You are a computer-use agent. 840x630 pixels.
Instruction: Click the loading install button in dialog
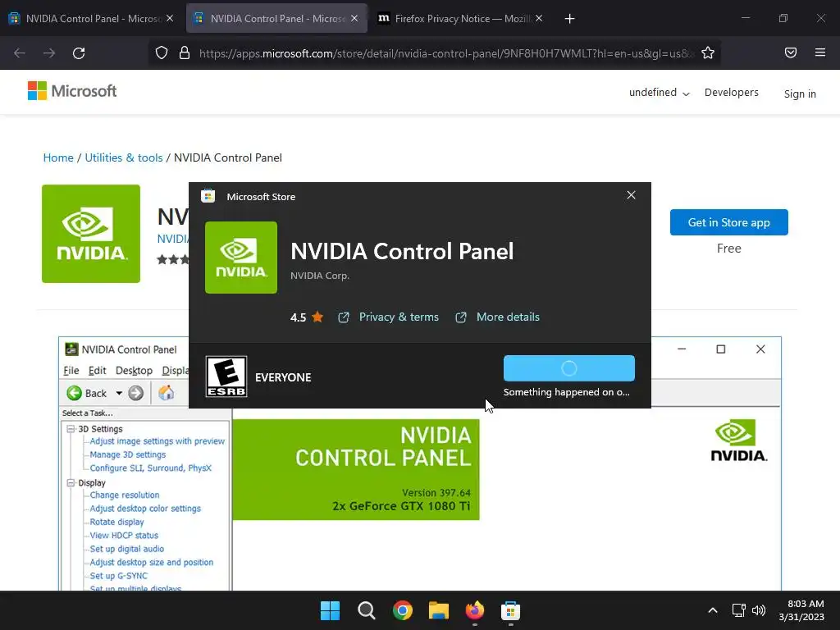pos(569,368)
